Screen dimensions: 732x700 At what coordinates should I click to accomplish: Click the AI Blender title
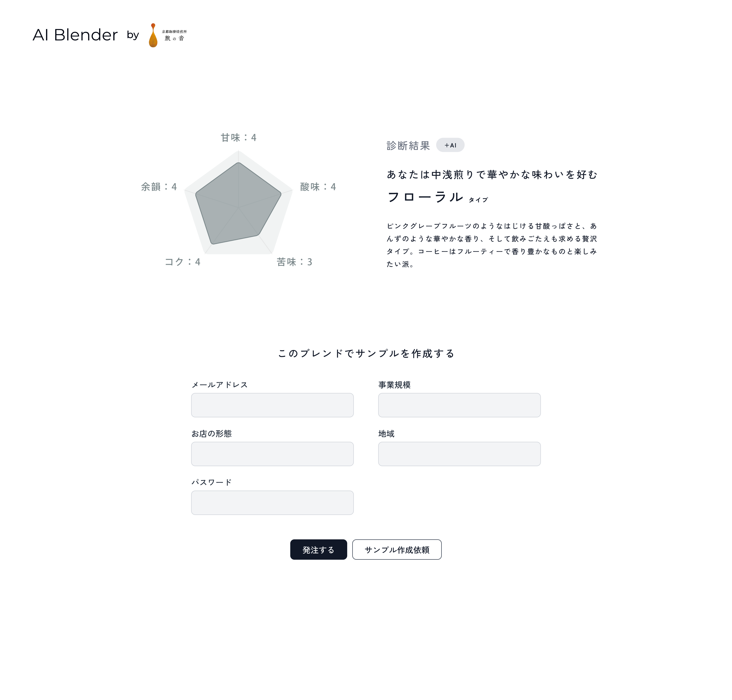point(75,35)
